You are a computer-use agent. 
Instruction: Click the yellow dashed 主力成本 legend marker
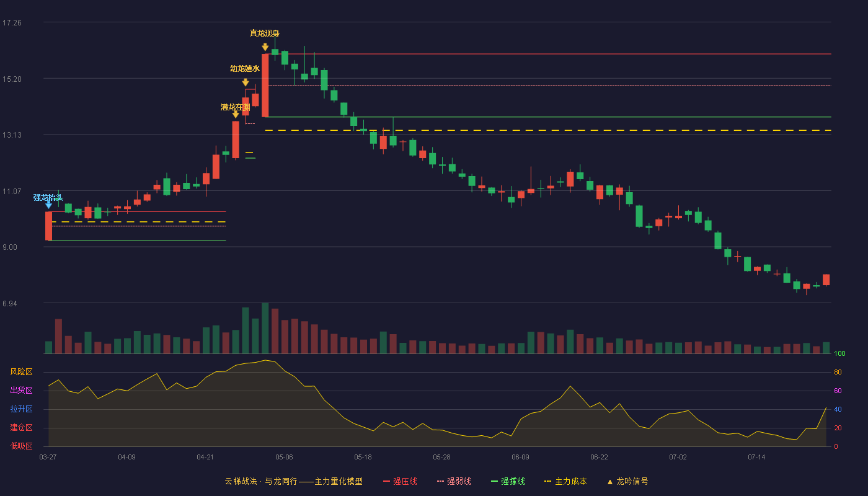[x=547, y=481]
